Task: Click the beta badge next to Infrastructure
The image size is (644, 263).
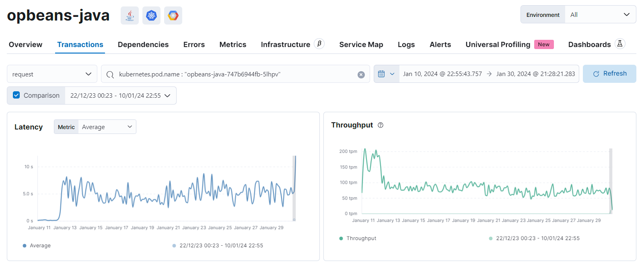Action: click(319, 44)
